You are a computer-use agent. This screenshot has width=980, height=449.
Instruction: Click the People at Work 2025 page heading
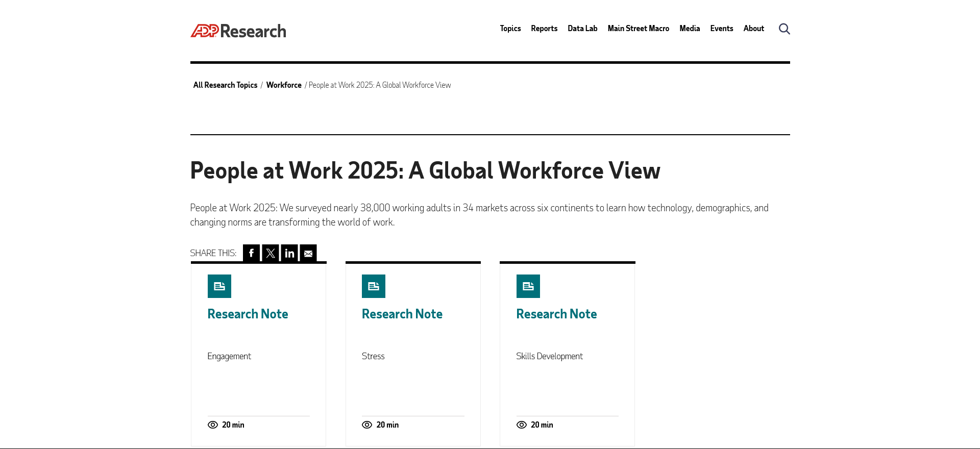(x=425, y=171)
